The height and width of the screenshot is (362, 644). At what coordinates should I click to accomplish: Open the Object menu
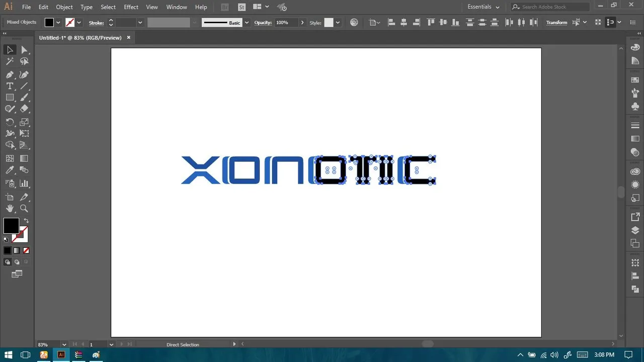point(64,7)
